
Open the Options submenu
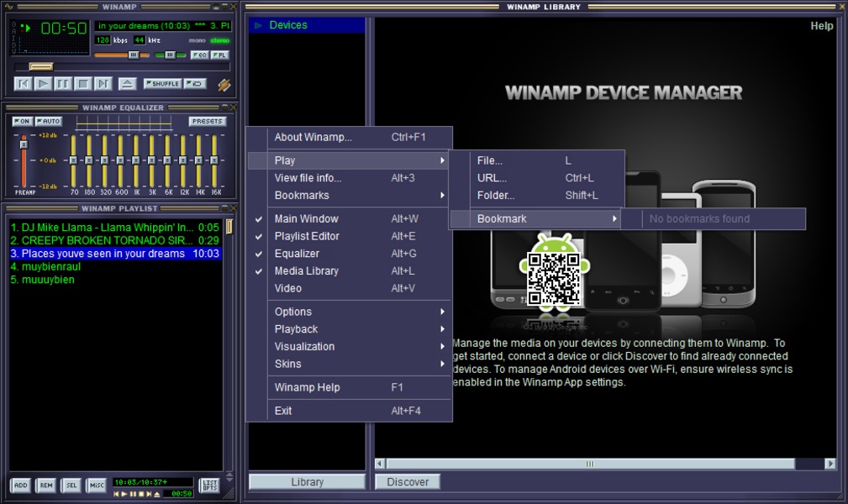293,312
